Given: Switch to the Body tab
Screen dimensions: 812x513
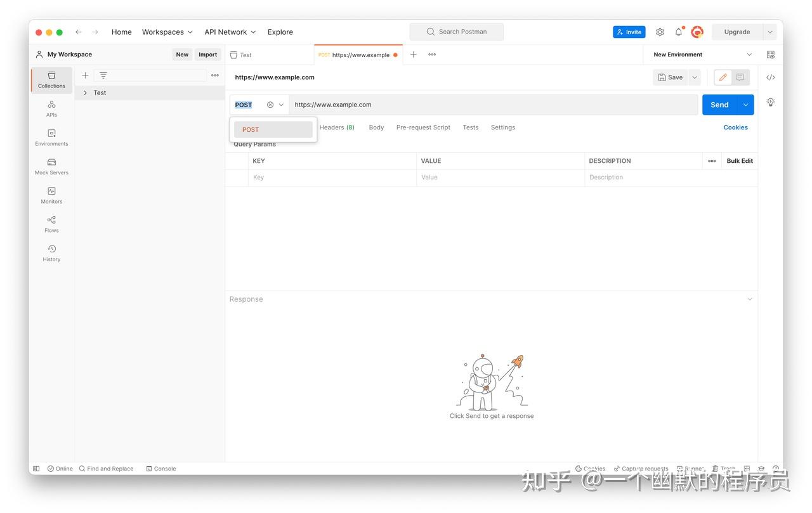Looking at the screenshot, I should point(376,127).
